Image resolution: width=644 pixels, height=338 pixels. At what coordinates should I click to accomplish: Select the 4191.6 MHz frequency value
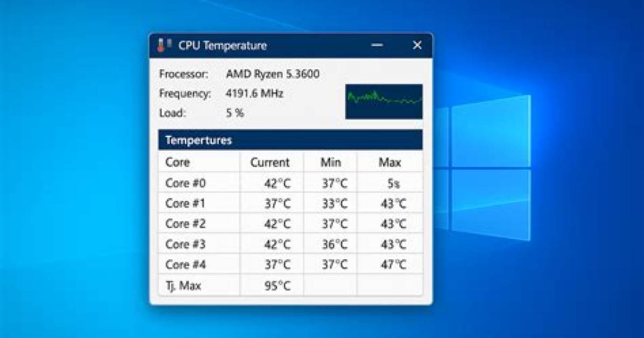click(254, 94)
